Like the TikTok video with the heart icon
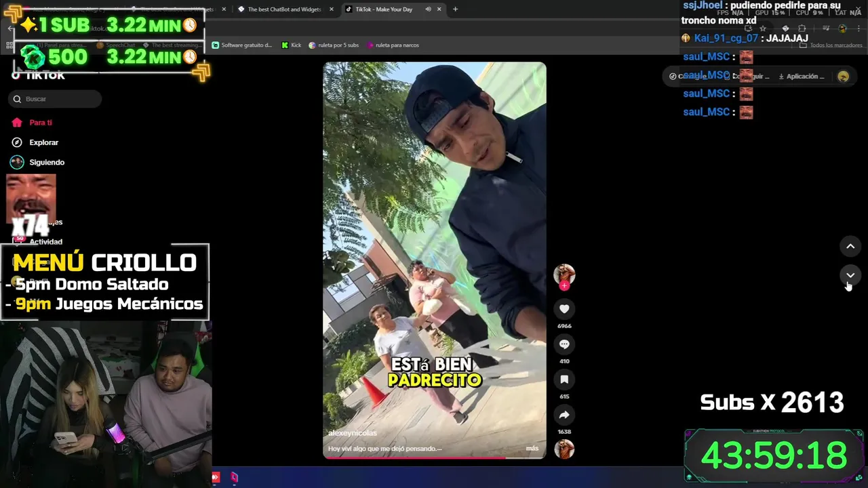Viewport: 868px width, 488px height. pyautogui.click(x=564, y=309)
